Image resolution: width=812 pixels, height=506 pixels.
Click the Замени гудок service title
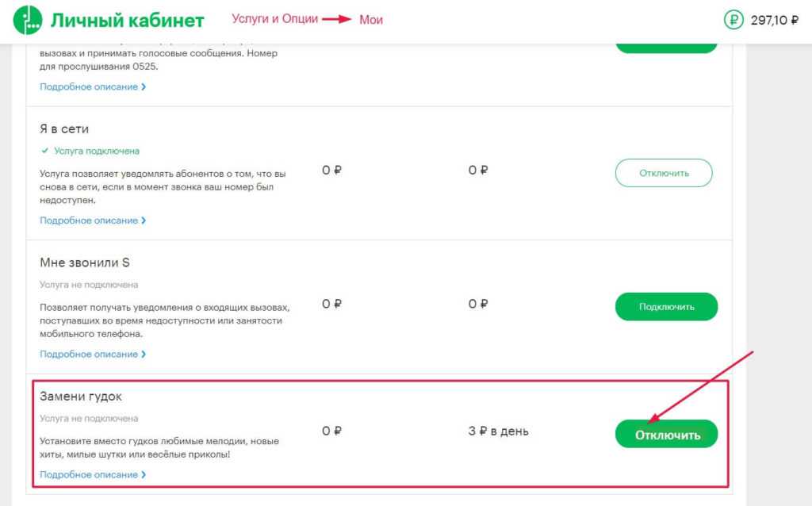(81, 397)
